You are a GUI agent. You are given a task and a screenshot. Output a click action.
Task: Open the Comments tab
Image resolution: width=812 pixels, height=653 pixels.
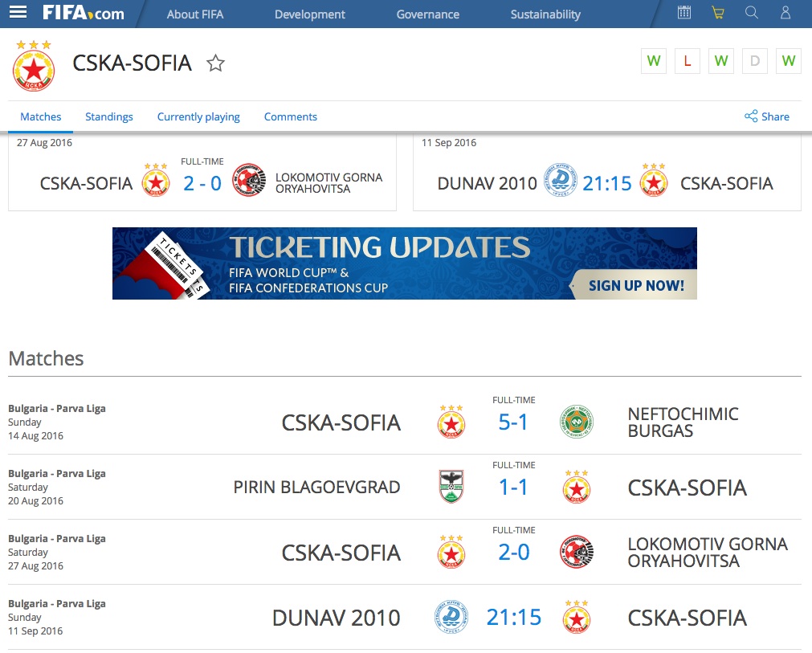click(291, 116)
